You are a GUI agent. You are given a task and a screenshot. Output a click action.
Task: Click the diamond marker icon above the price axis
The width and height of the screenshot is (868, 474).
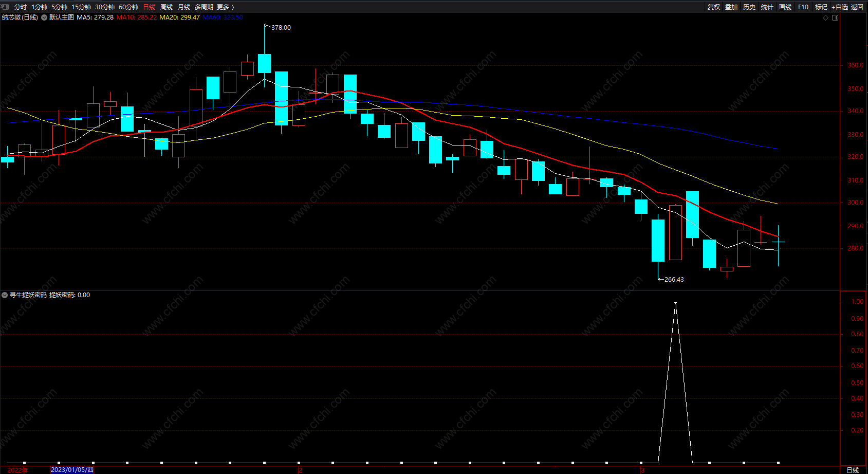826,17
